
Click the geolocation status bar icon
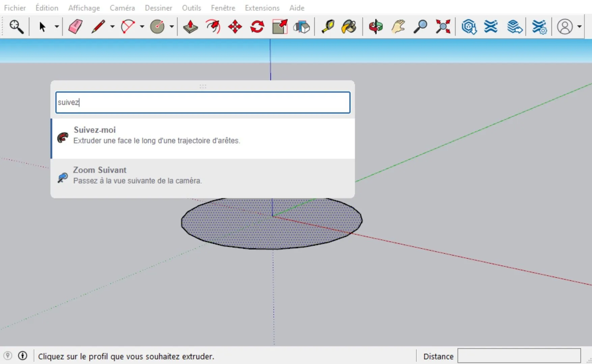pos(8,356)
